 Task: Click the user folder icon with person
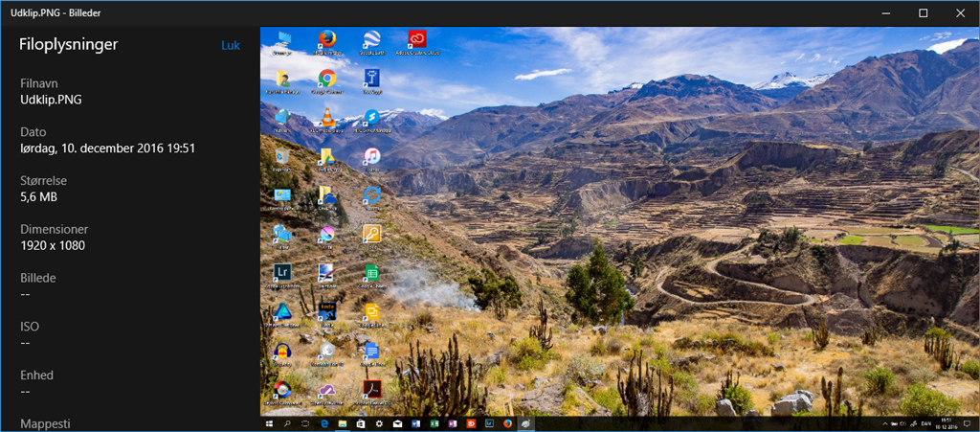tap(282, 78)
